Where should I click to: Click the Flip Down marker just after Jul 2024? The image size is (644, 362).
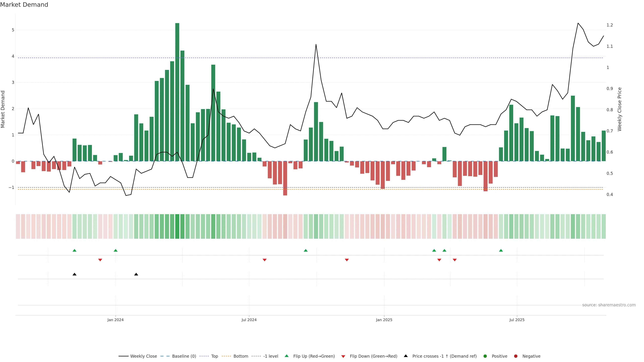264,260
